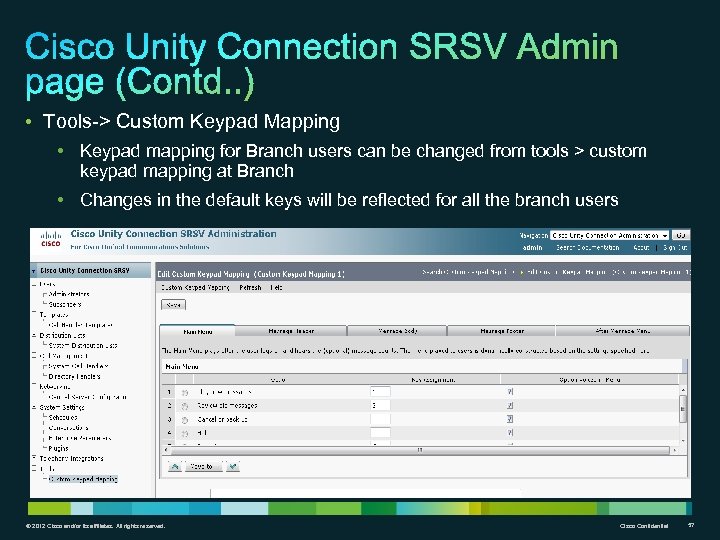Open Subscribers in the tree
This screenshot has width=720, height=540.
click(65, 304)
